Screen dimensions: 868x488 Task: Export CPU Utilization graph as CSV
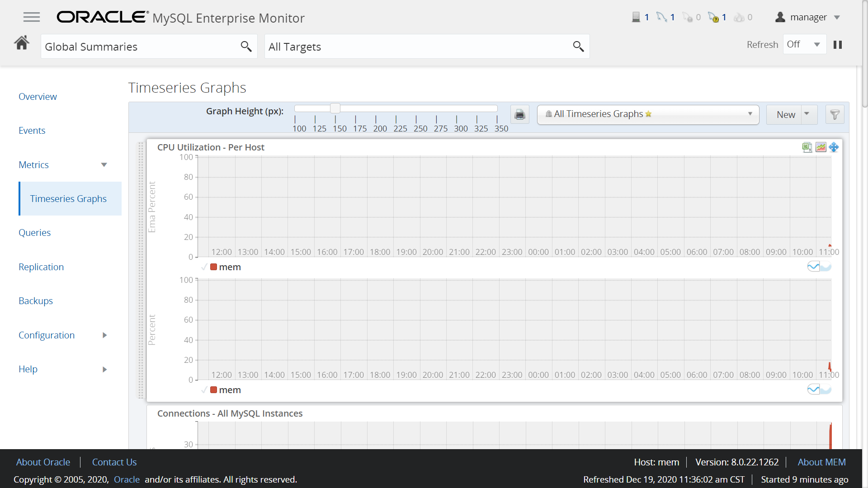pyautogui.click(x=807, y=147)
